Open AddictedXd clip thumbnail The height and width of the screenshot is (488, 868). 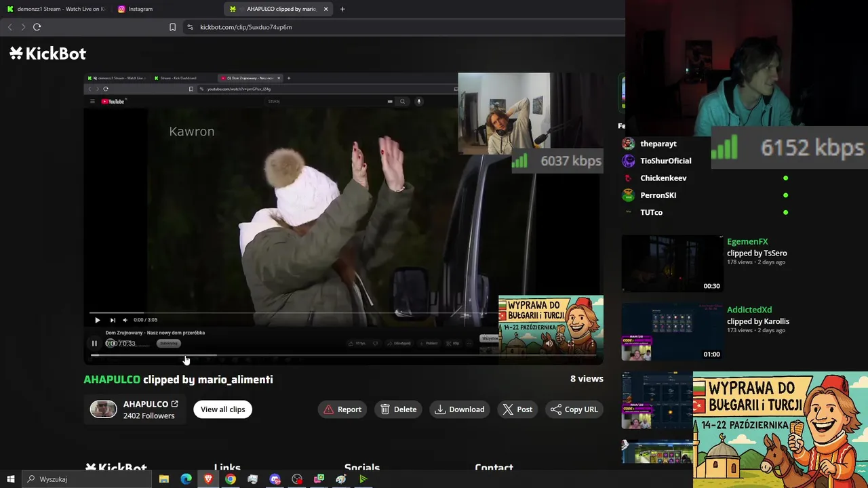(672, 332)
